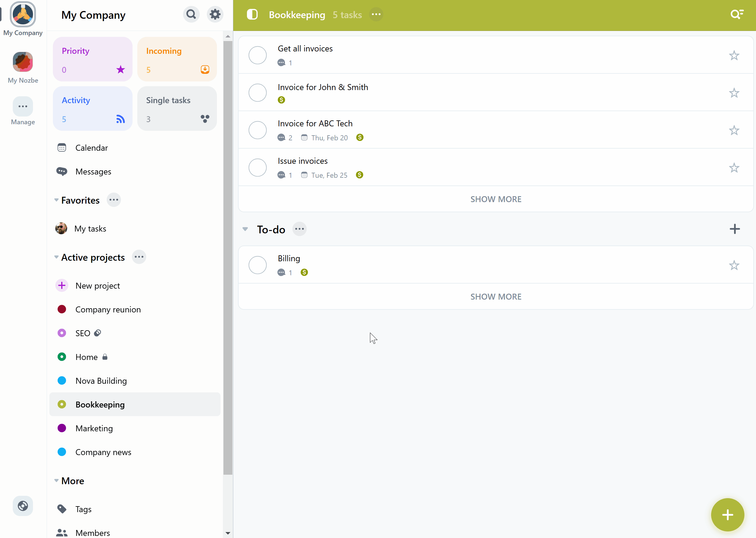Click the calendar icon on Invoice for ABC Tech
This screenshot has width=756, height=538.
click(x=304, y=137)
